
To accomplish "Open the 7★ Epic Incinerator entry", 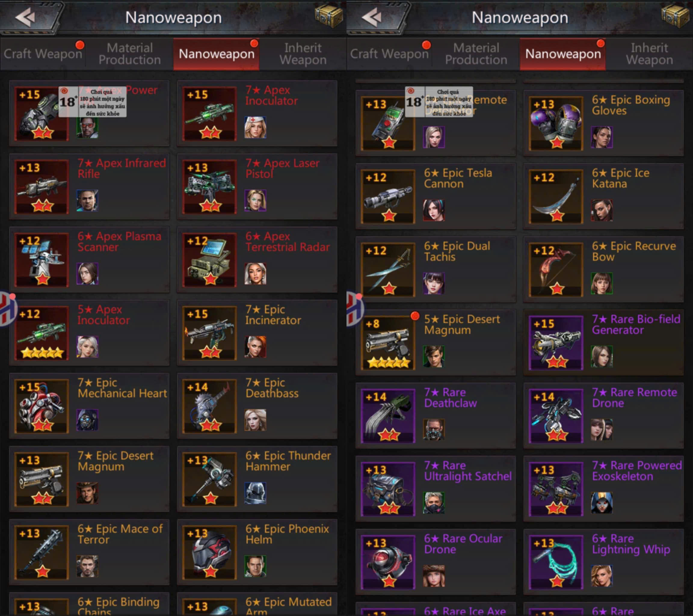I will point(257,333).
